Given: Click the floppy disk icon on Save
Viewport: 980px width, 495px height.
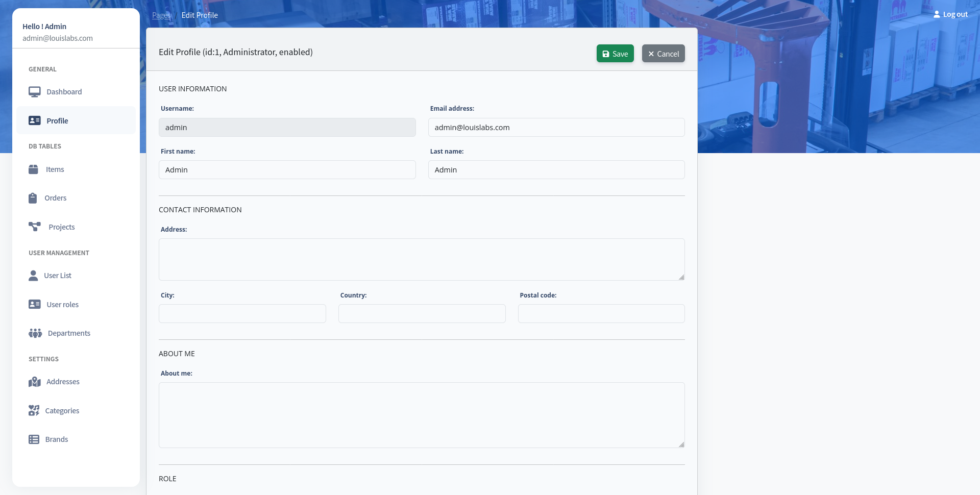Looking at the screenshot, I should point(606,54).
